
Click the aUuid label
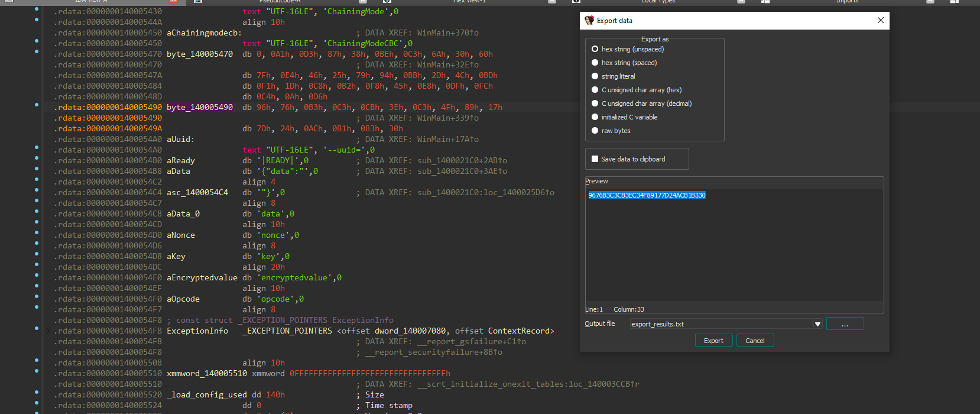(180, 139)
